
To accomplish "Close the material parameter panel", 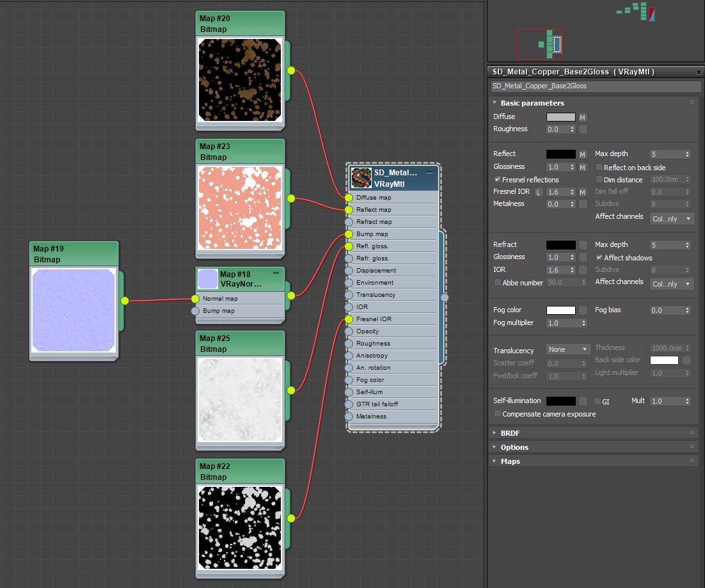I will (699, 72).
